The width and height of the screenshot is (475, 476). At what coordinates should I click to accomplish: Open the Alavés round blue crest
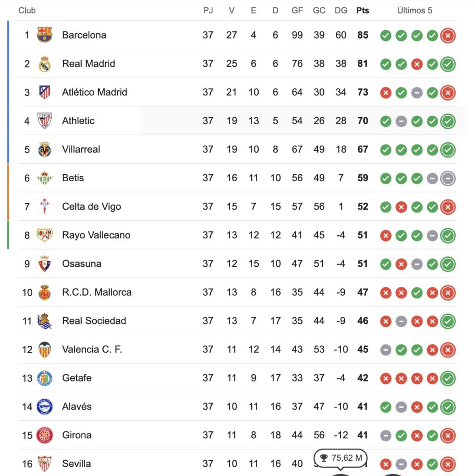pyautogui.click(x=45, y=406)
